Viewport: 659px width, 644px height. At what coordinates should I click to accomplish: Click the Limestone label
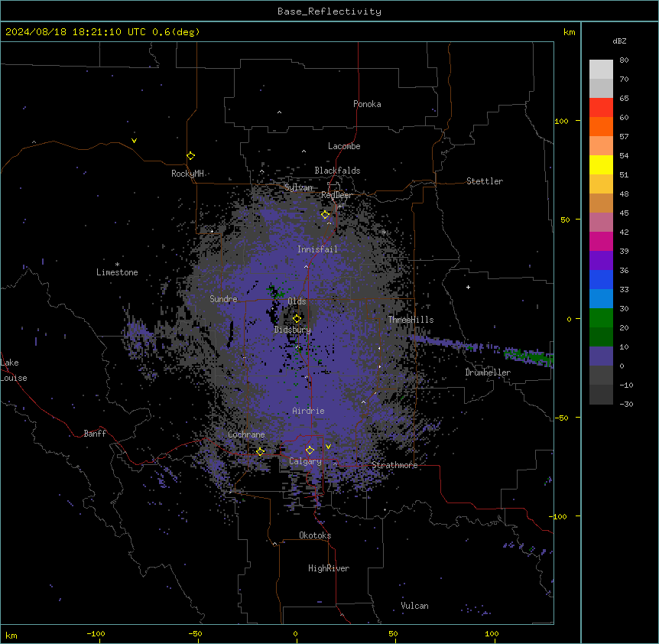click(x=117, y=272)
